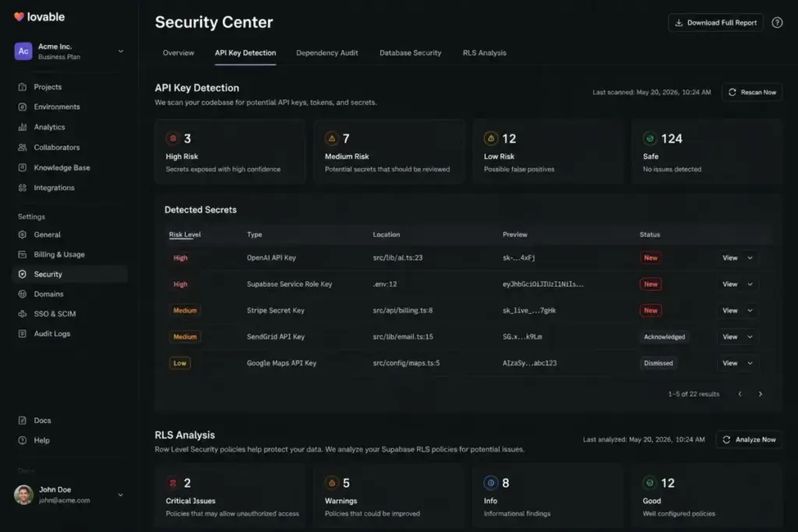
Task: Expand the John Doe account menu
Action: pyautogui.click(x=121, y=495)
